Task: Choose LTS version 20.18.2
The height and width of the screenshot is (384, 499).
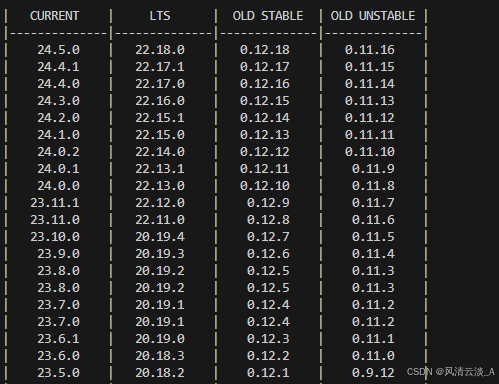Action: tap(160, 373)
